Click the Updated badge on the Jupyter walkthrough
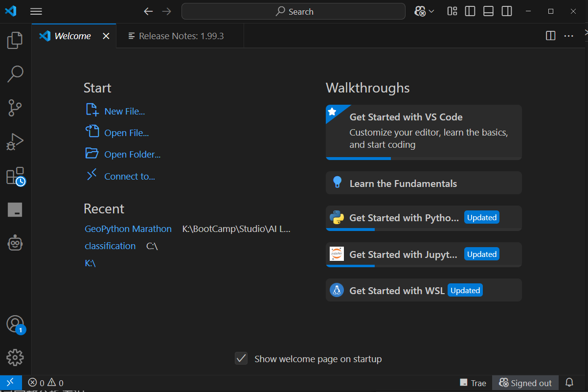Image resolution: width=588 pixels, height=392 pixels. click(481, 254)
